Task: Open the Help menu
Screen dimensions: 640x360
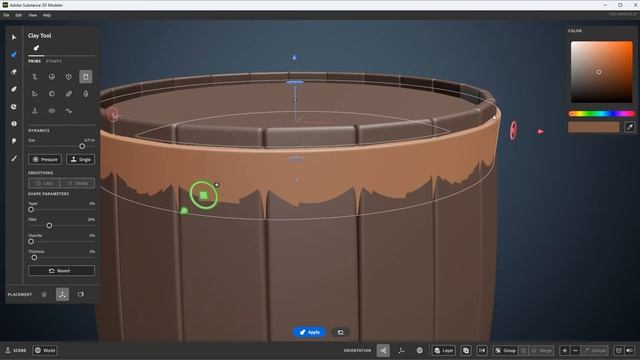Action: (47, 15)
